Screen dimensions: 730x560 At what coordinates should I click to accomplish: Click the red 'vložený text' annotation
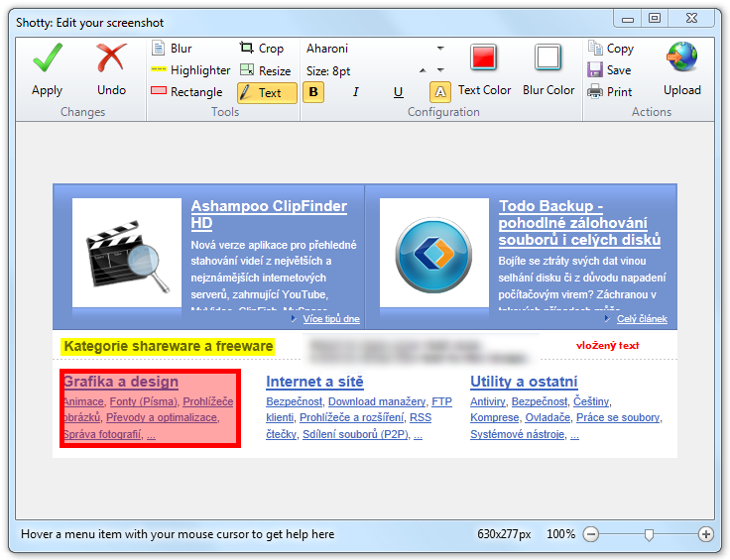coord(608,346)
